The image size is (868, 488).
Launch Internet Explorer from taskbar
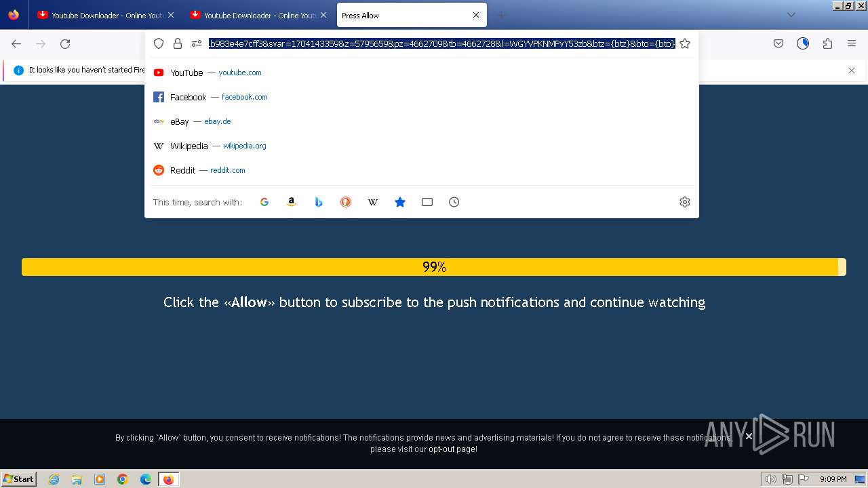pyautogui.click(x=54, y=479)
